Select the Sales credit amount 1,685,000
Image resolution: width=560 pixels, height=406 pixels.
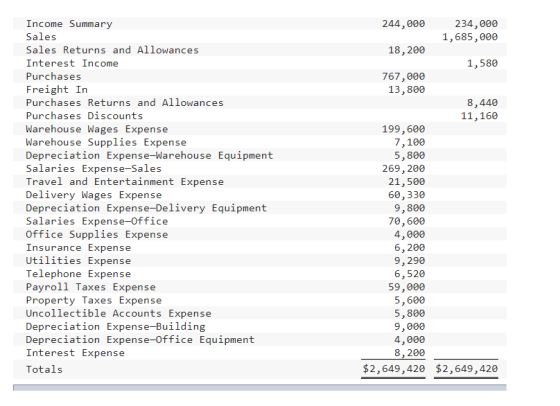coord(470,37)
